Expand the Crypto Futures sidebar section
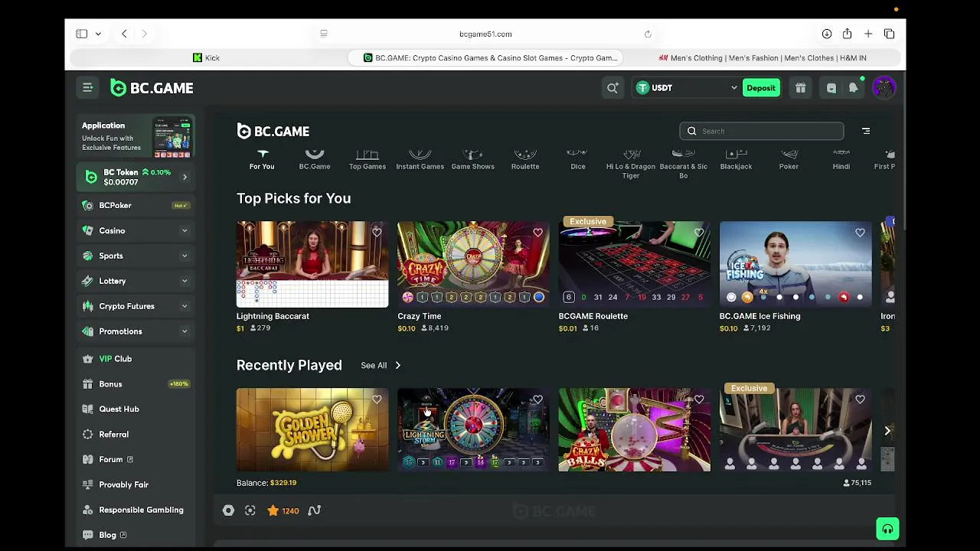The image size is (980, 551). pos(185,306)
